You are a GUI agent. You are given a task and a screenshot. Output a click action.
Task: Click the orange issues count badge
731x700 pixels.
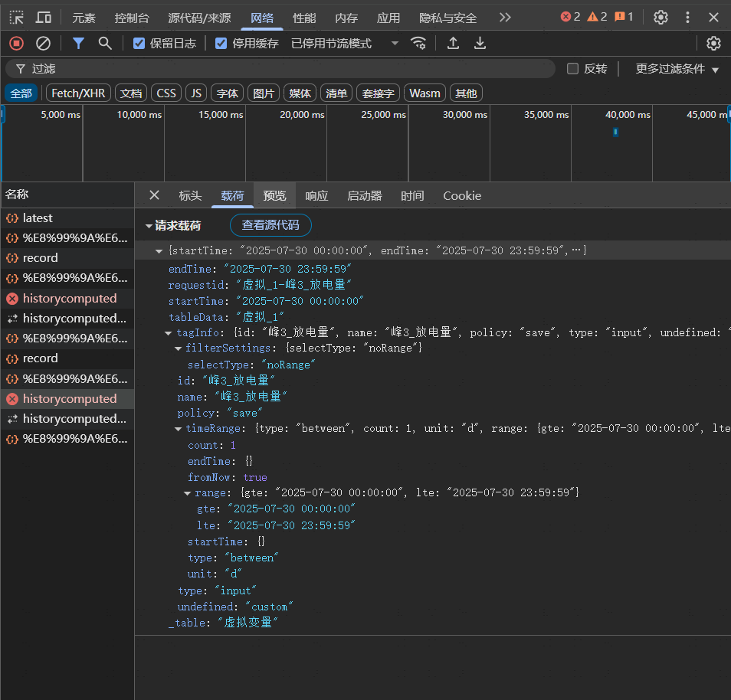point(624,17)
